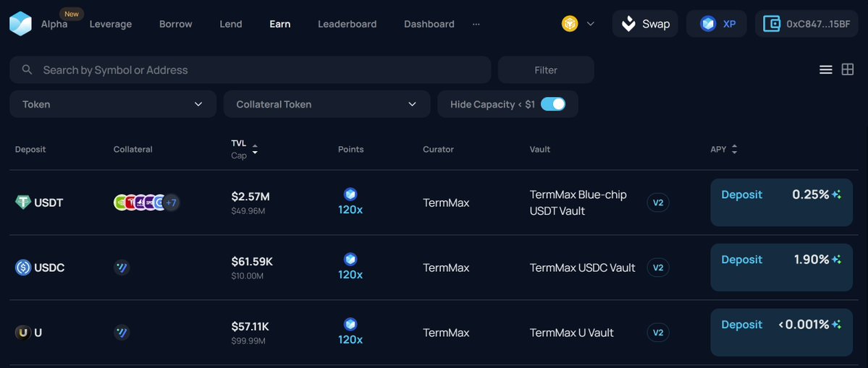The width and height of the screenshot is (868, 368).
Task: Click the sparkle icon beside 0.25% APY
Action: [836, 194]
